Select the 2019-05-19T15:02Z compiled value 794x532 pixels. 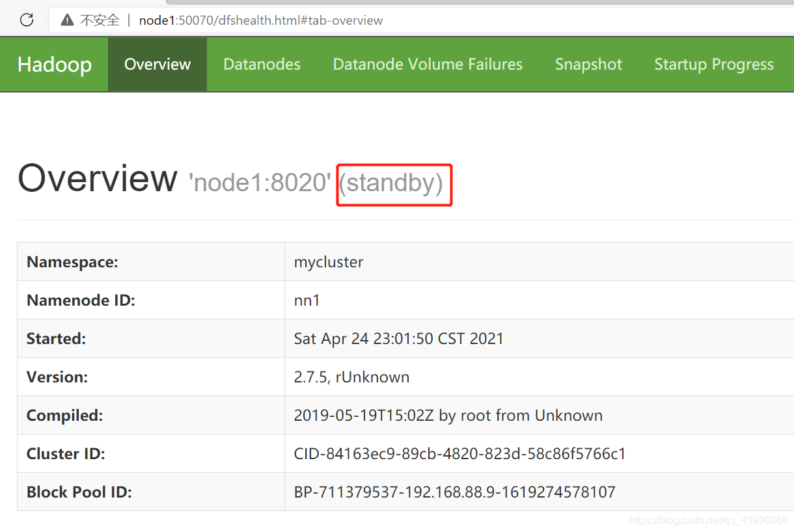tap(448, 416)
